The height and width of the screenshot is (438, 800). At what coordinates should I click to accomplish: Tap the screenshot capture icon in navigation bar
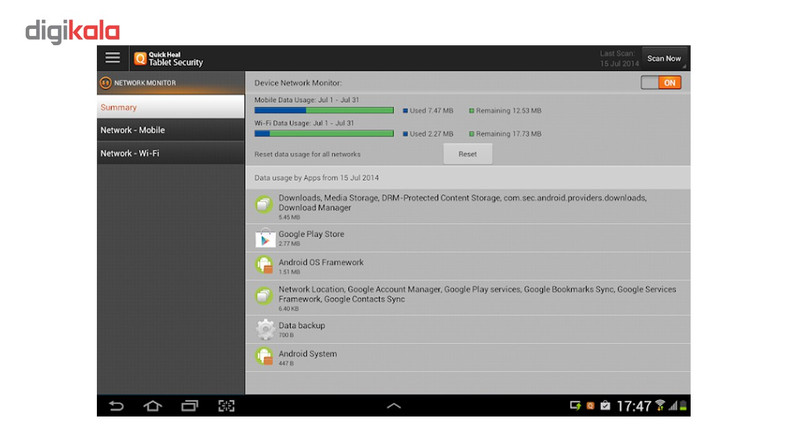tap(227, 406)
